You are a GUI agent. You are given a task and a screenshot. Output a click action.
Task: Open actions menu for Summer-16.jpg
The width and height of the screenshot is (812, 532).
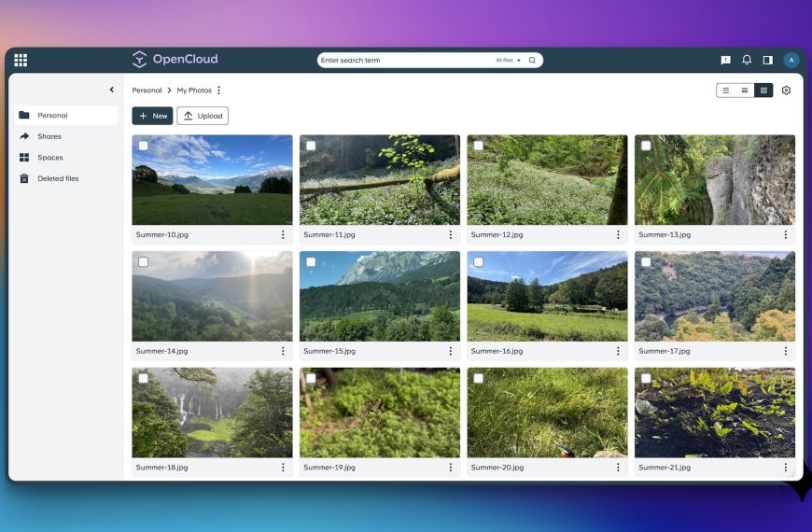click(618, 351)
